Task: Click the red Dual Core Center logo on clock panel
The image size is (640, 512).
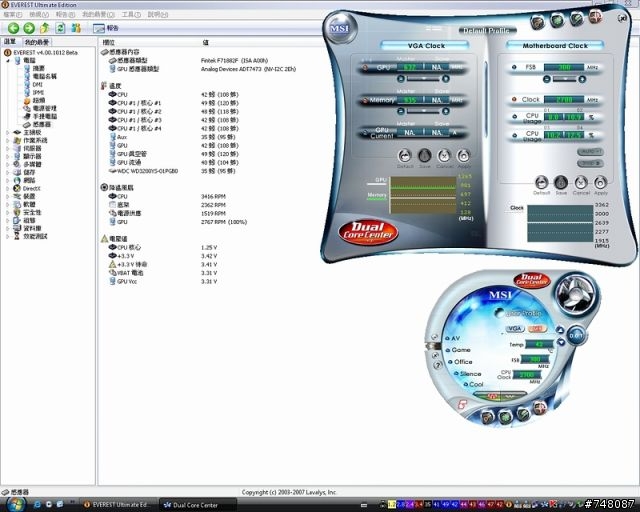Action: 368,232
